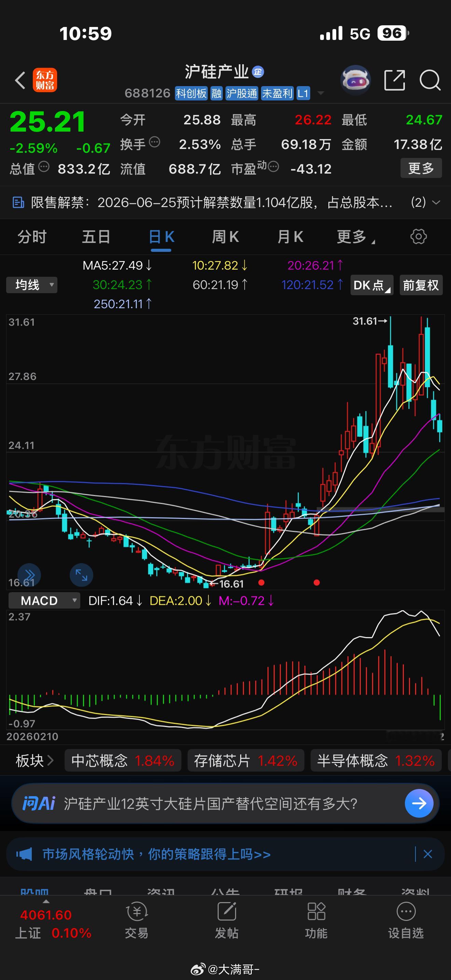Screen dimensions: 451x980
Task: Expand the stock tags dropdown arrow
Action: (x=320, y=93)
